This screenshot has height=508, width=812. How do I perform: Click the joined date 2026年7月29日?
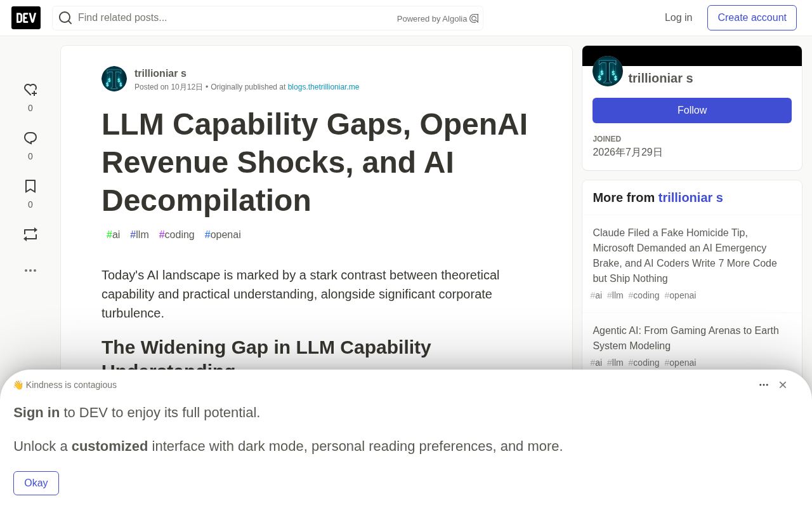pos(628,152)
